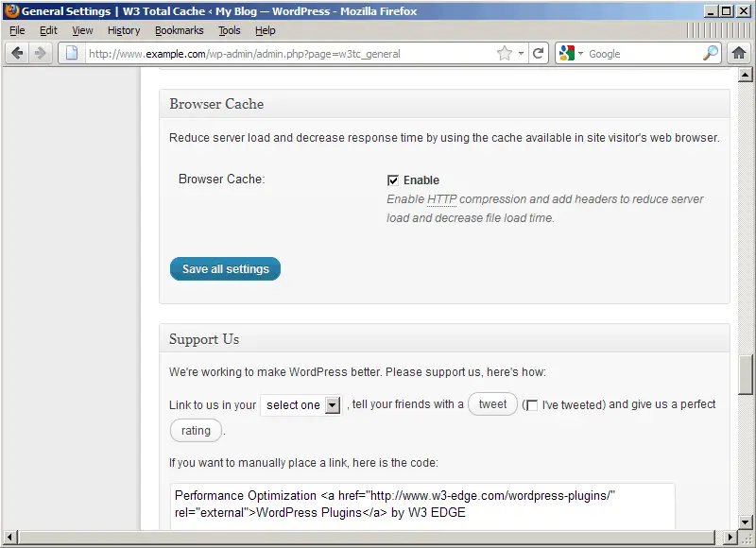Viewport: 756px width, 548px height.
Task: Click the horizontal scrollbar thumb
Action: click(367, 537)
